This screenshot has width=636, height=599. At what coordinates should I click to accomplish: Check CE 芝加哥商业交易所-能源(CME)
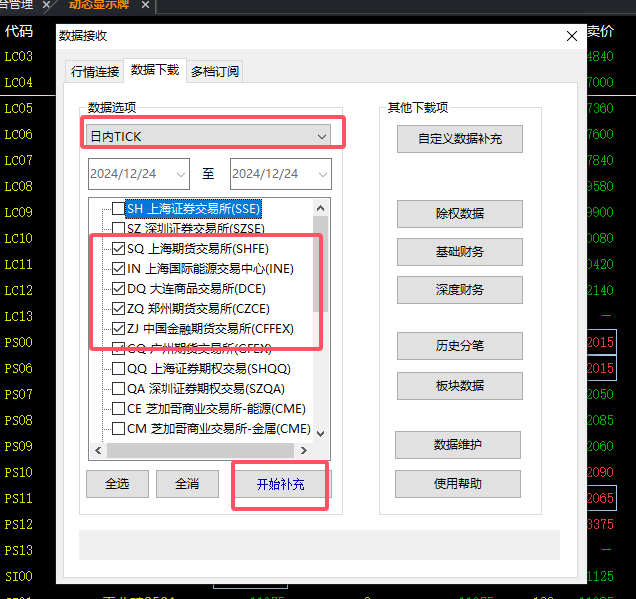(x=118, y=408)
